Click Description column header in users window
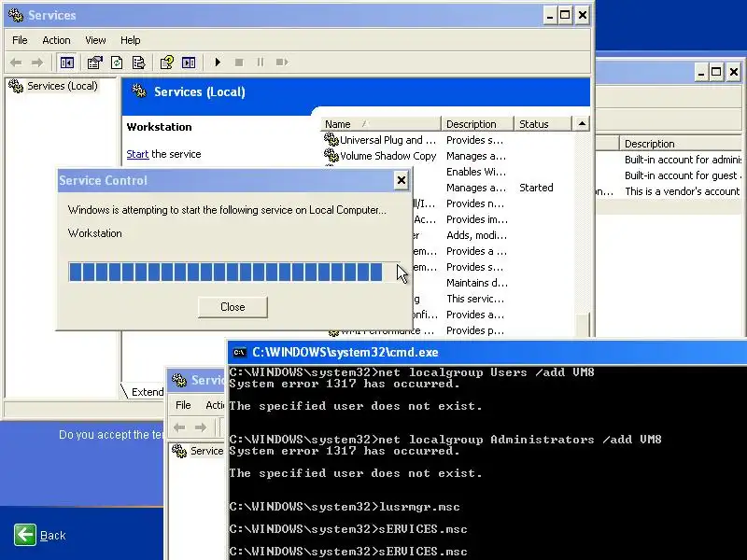The height and width of the screenshot is (560, 747). coord(682,144)
